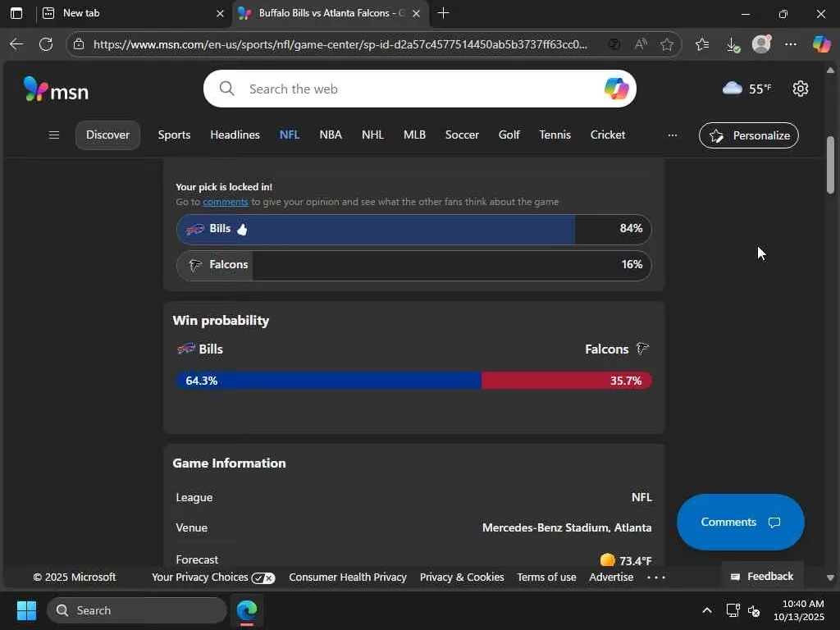The width and height of the screenshot is (840, 630).
Task: Toggle Your Privacy Choices switch icon
Action: point(263,578)
